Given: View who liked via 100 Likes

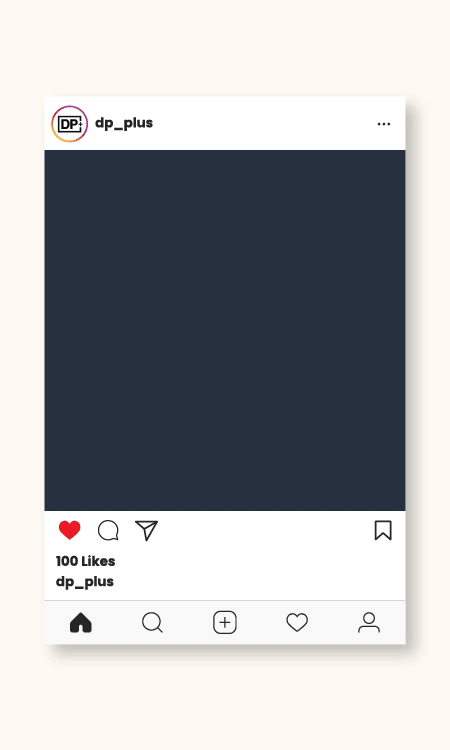Looking at the screenshot, I should click(86, 561).
